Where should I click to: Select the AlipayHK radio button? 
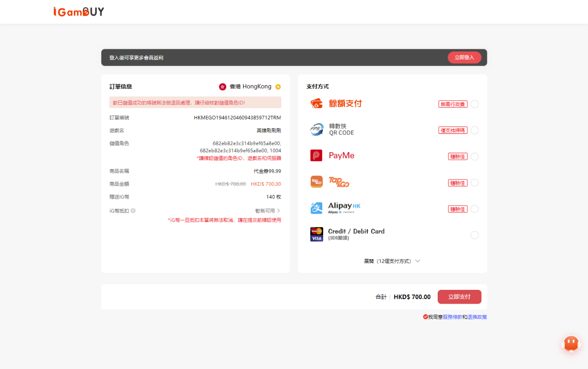click(474, 209)
